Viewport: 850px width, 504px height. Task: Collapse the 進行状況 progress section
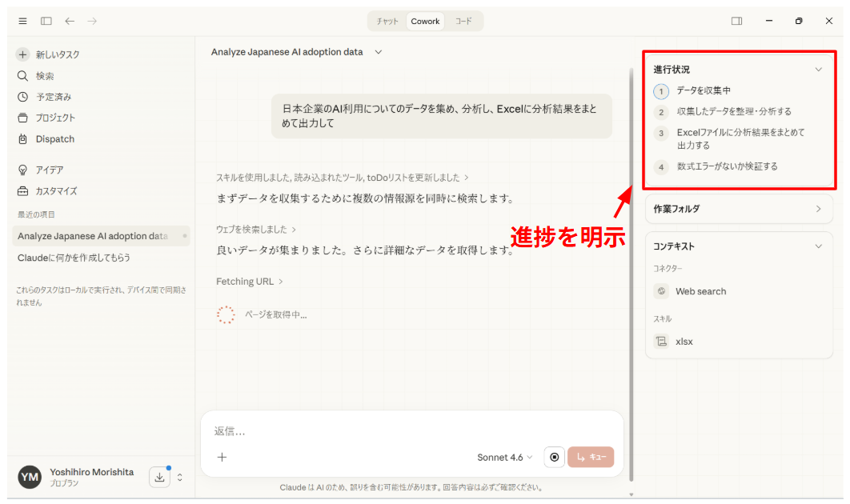coord(818,70)
